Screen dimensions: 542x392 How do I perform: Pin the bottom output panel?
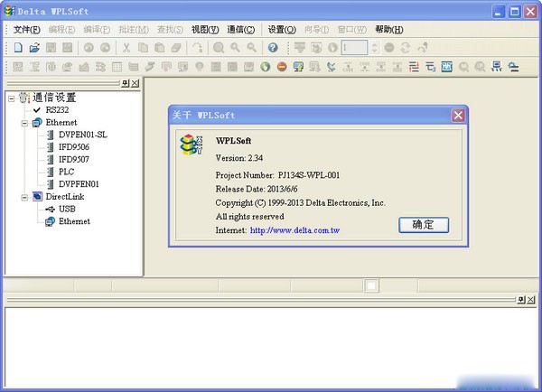coord(521,300)
